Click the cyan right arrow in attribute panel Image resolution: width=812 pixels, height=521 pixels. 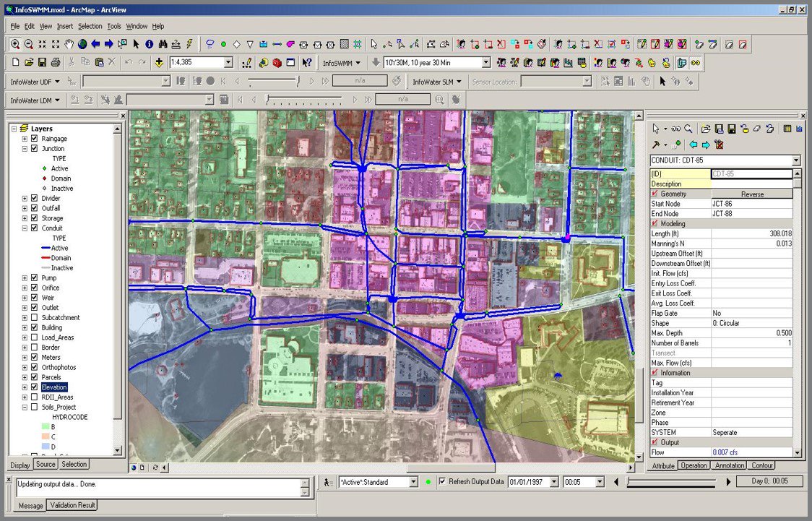[706, 145]
